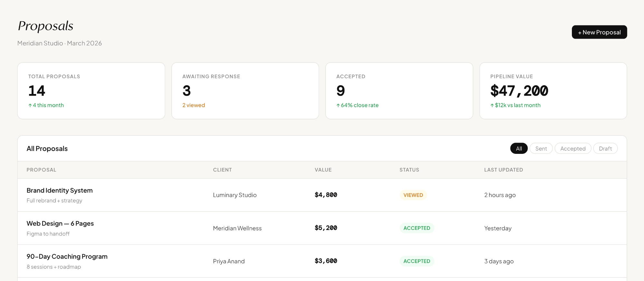This screenshot has height=281, width=644.
Task: Filter proposals by Sent
Action: point(541,148)
